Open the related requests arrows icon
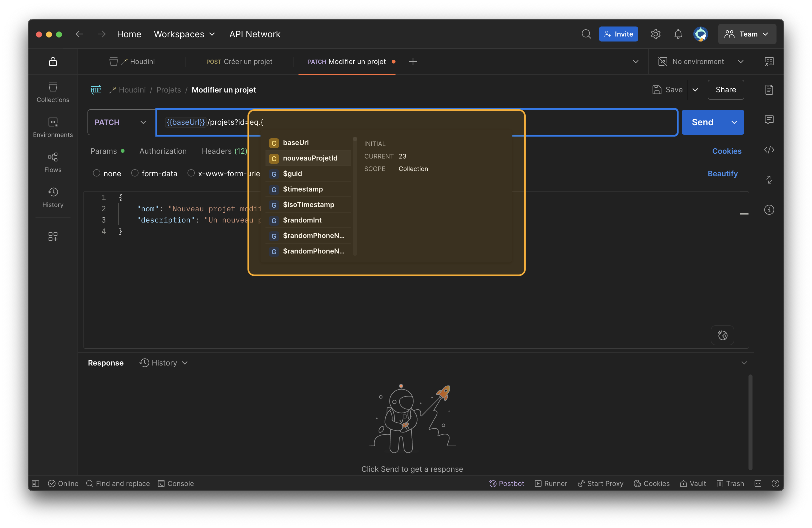The height and width of the screenshot is (528, 812). point(769,179)
